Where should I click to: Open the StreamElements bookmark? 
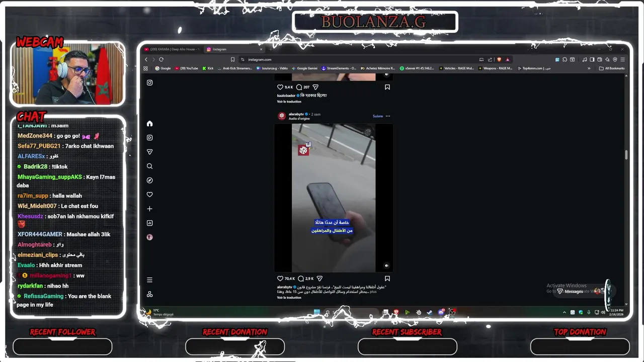pos(339,68)
